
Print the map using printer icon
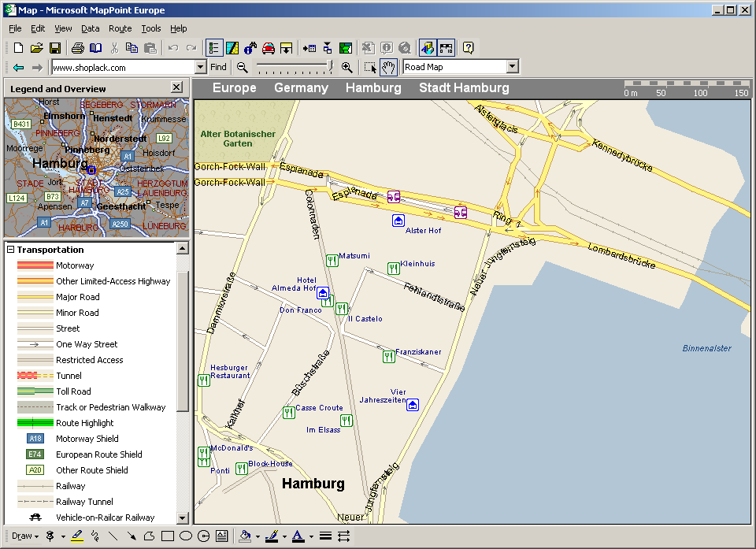(78, 48)
